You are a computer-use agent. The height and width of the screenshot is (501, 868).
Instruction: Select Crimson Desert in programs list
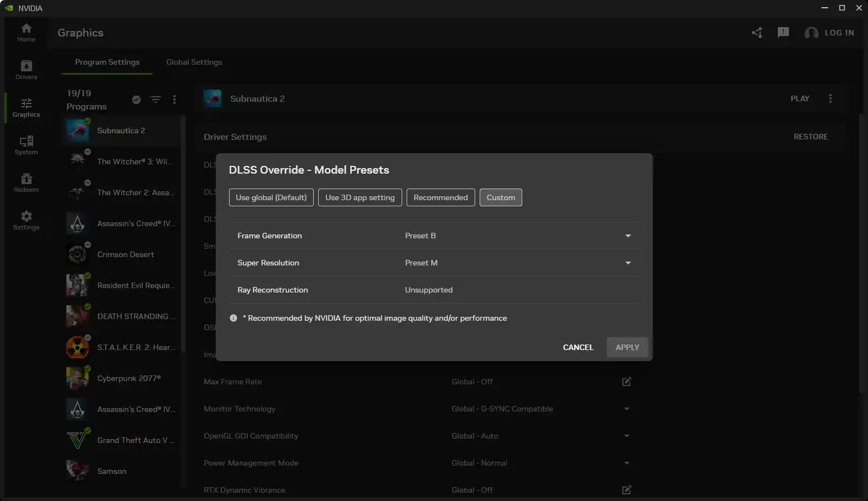point(122,254)
